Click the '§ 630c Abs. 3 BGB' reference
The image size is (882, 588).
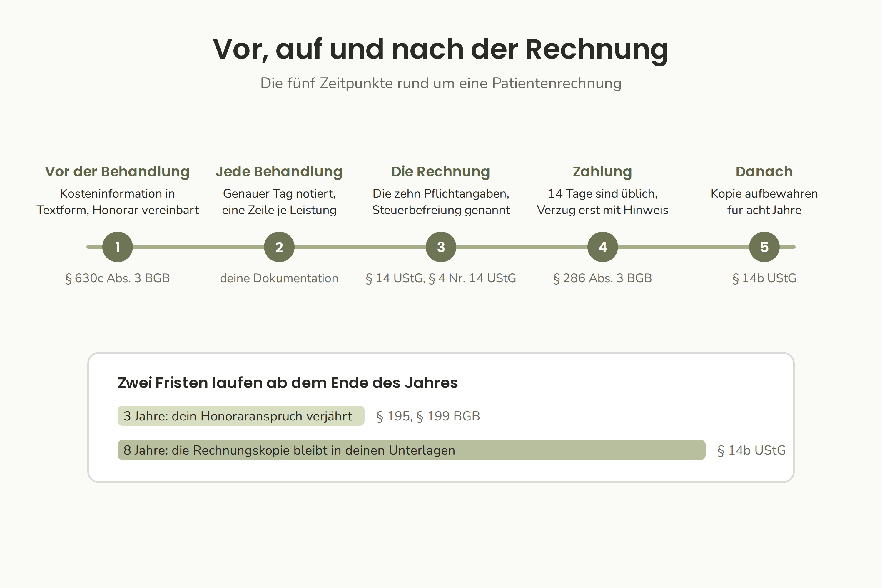coord(117,278)
